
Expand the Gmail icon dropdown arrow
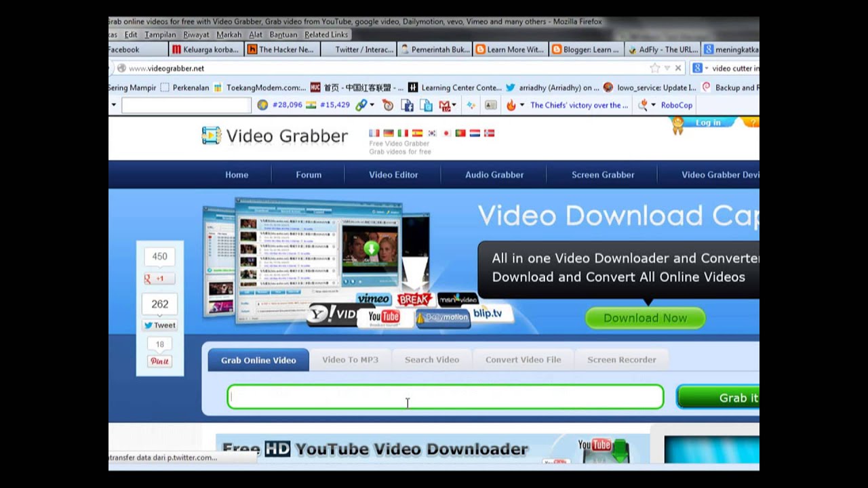[454, 105]
